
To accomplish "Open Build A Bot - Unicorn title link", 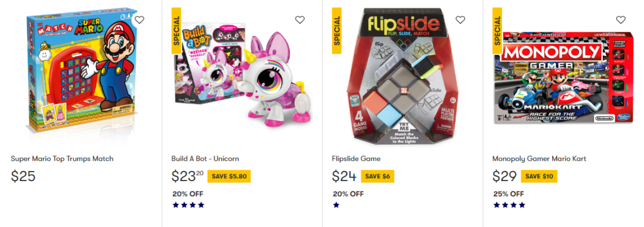I will click(x=205, y=158).
